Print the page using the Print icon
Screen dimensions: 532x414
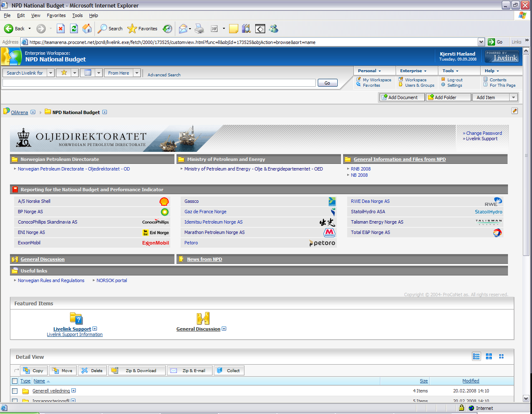(x=200, y=29)
